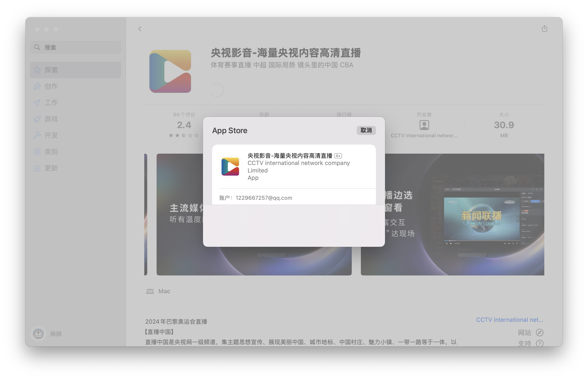Click the app icon in the purchase dialog

[230, 167]
